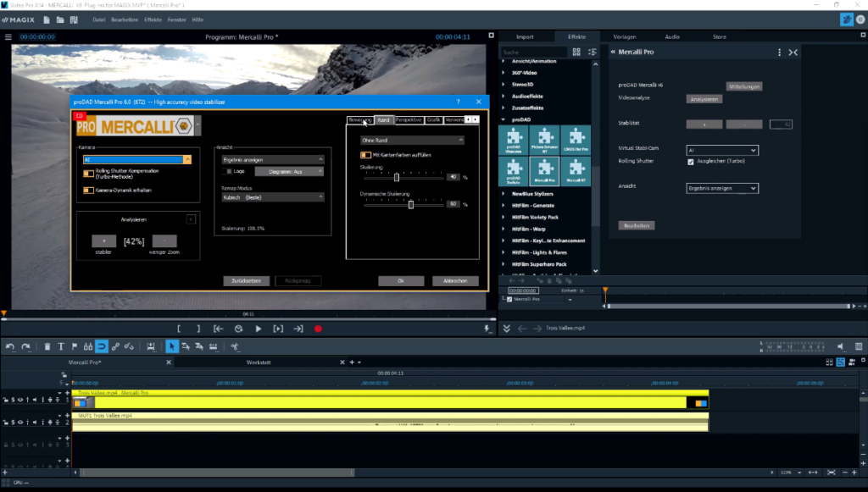Switch to the Import tab

coord(525,37)
